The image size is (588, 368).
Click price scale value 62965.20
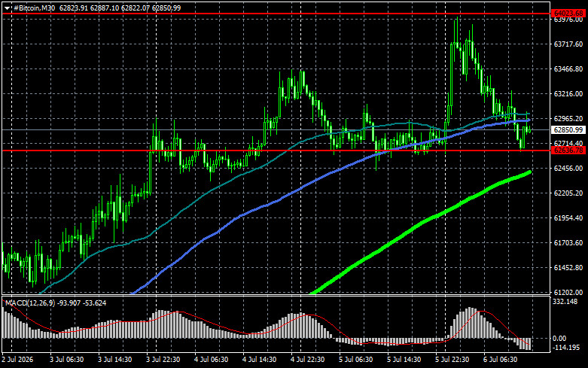(568, 118)
